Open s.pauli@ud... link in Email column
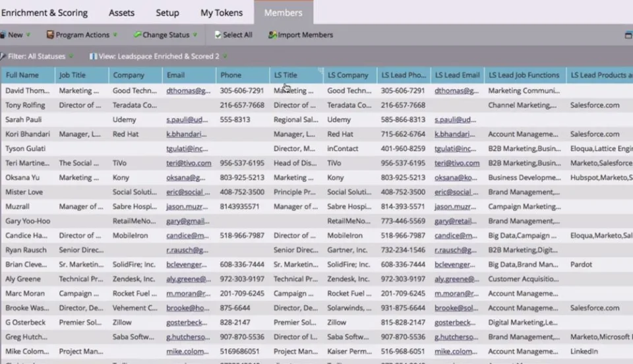Image resolution: width=633 pixels, height=364 pixels. tap(187, 120)
